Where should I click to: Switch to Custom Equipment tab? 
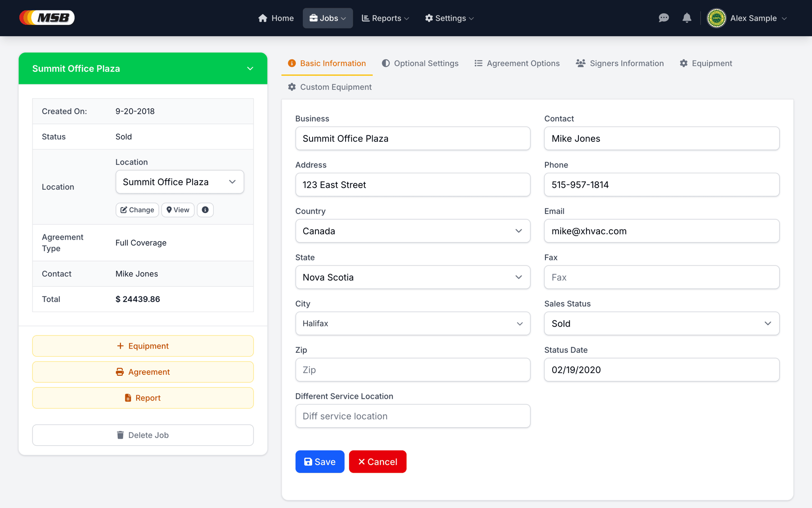pos(330,87)
